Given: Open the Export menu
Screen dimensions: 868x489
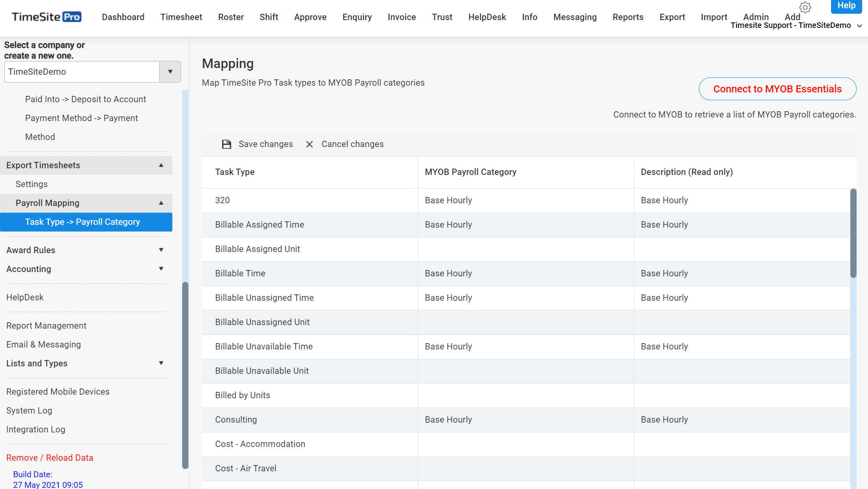Looking at the screenshot, I should pyautogui.click(x=672, y=17).
